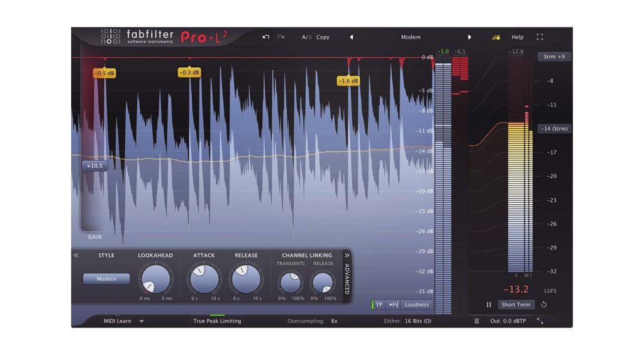
Task: Toggle TP true peak metering
Action: coord(379,305)
